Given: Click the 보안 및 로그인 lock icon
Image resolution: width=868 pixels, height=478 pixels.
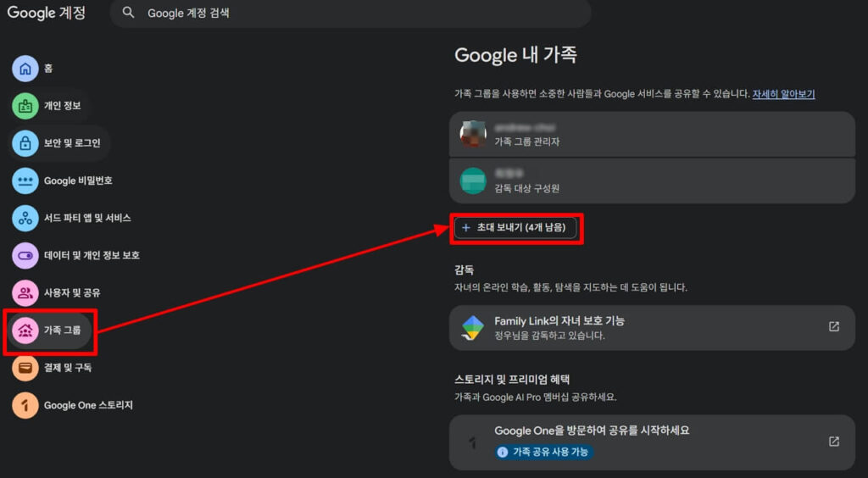Looking at the screenshot, I should 25,143.
